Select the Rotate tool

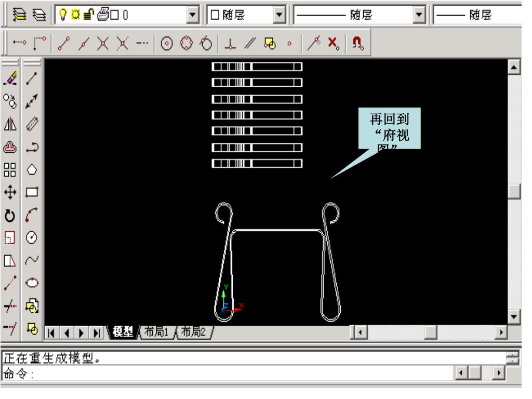(10, 216)
